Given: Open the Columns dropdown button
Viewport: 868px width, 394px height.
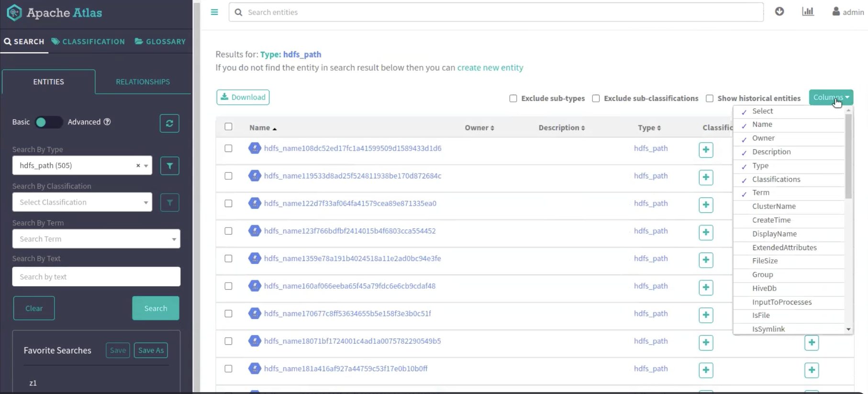Looking at the screenshot, I should [830, 98].
